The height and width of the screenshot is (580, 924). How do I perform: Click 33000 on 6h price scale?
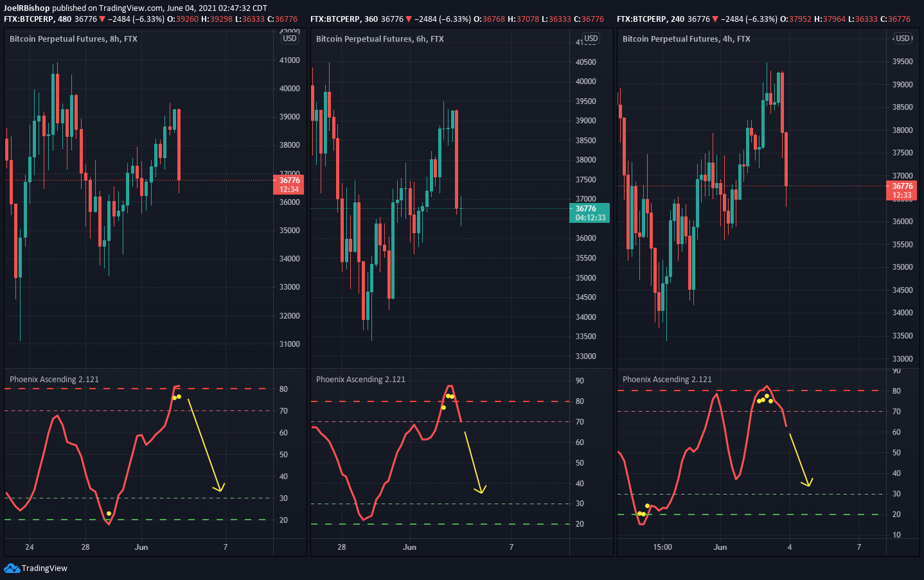point(585,356)
